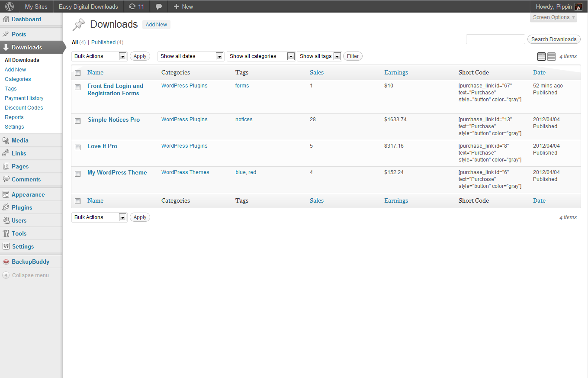Viewport: 588px width, 378px height.
Task: Expand the Screen Options panel
Action: pos(554,17)
